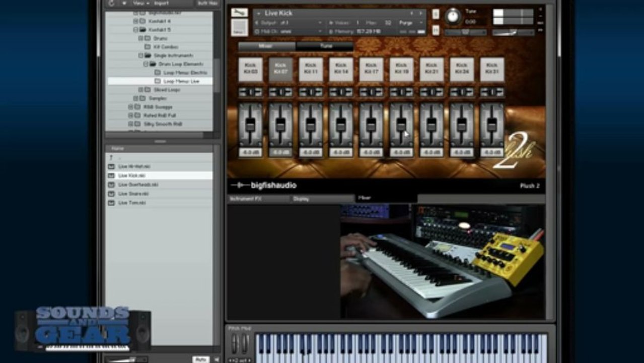Collapse the Single Instruments folder
644x363 pixels.
(x=141, y=55)
